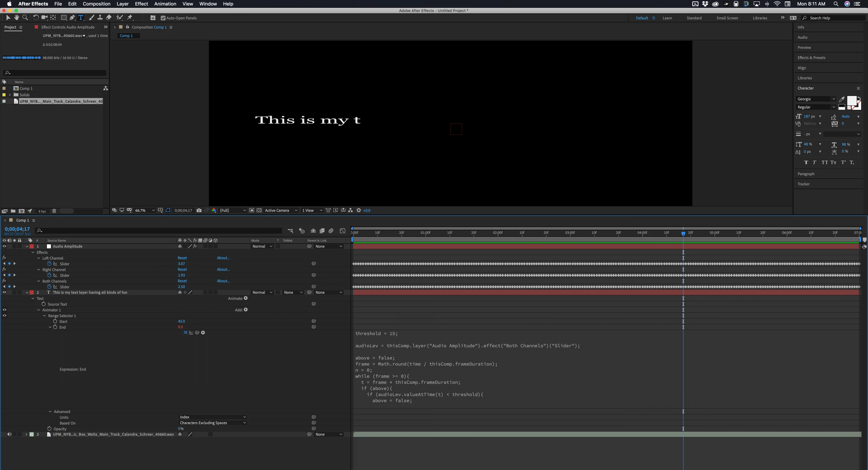
Task: Select the Horizontal Type tool
Action: (81, 18)
